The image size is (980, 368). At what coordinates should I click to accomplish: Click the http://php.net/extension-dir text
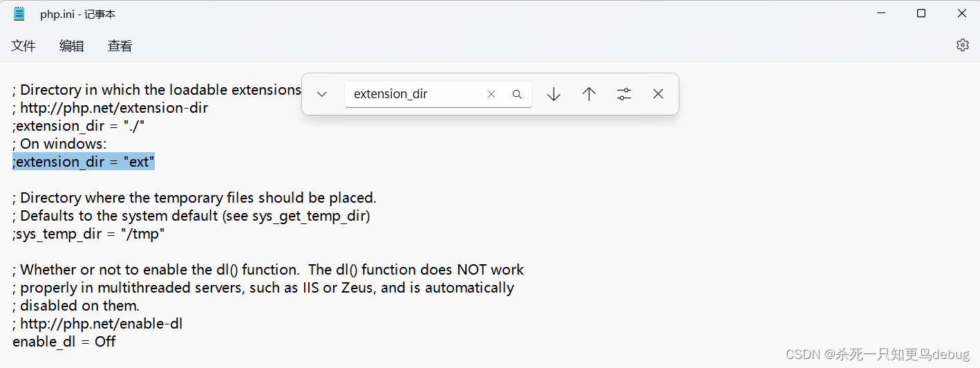[x=114, y=108]
